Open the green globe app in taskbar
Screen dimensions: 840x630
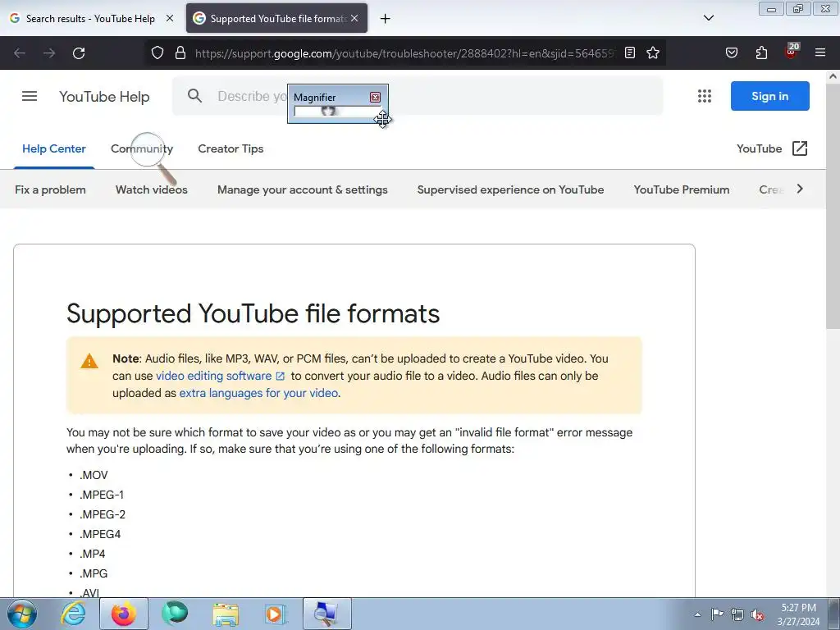click(175, 614)
